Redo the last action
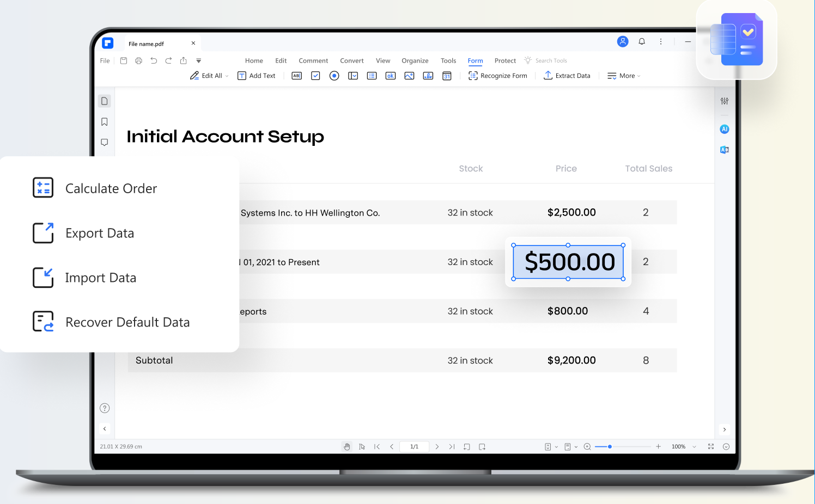815x504 pixels. [x=168, y=60]
